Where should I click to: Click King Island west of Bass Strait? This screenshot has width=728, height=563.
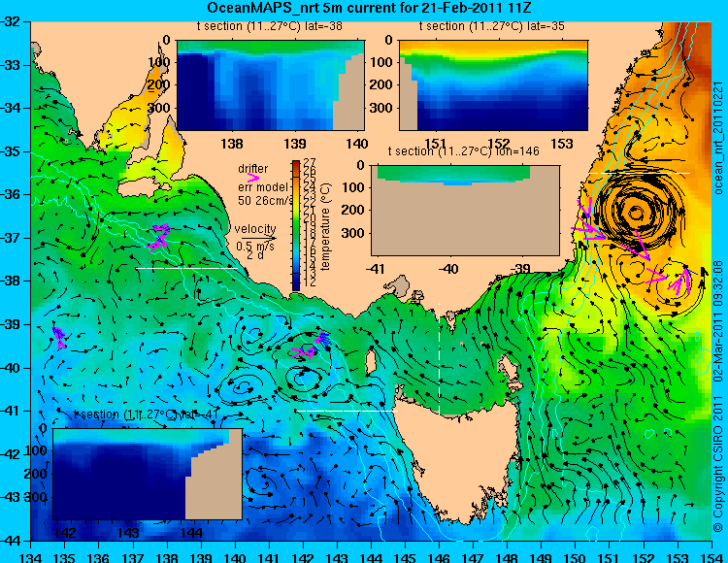[370, 363]
